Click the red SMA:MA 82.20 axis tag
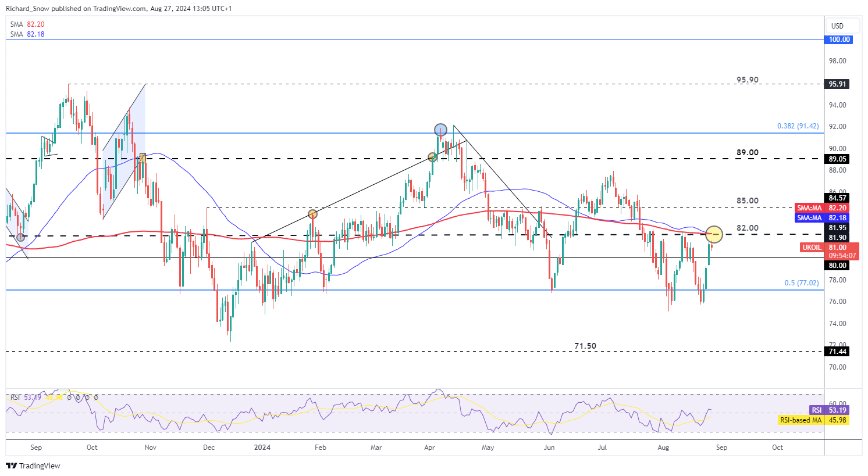Image resolution: width=868 pixels, height=476 pixels. [x=821, y=208]
